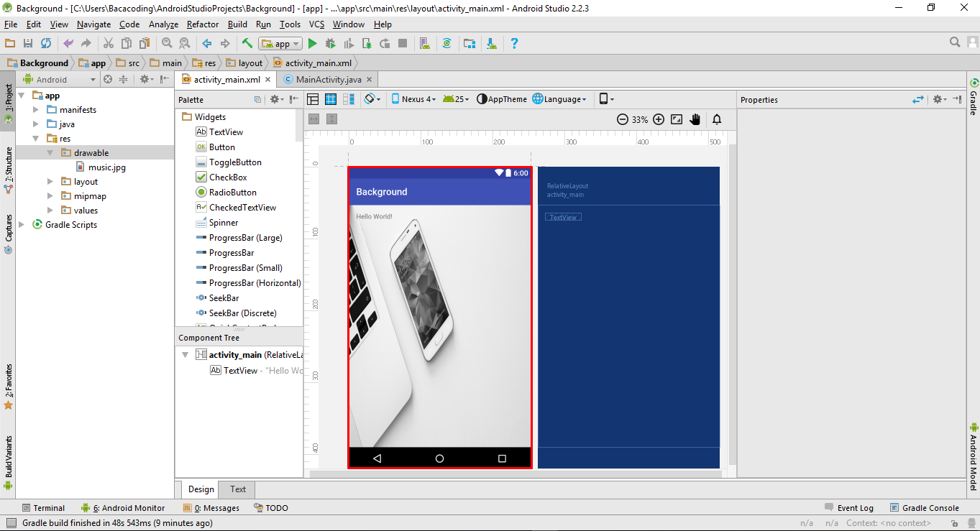Run the app using the green play icon
This screenshot has height=531, width=980.
pyautogui.click(x=312, y=43)
